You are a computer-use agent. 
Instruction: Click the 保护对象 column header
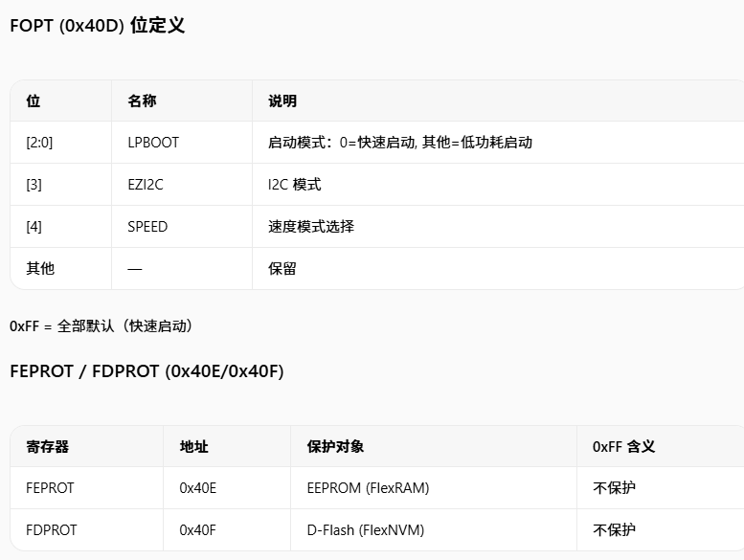tap(335, 447)
